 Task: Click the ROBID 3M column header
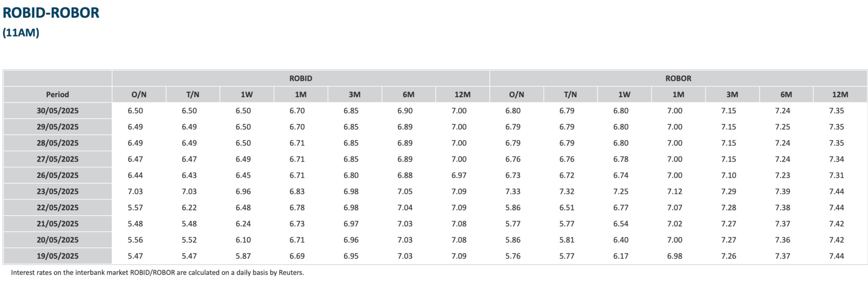tap(354, 94)
